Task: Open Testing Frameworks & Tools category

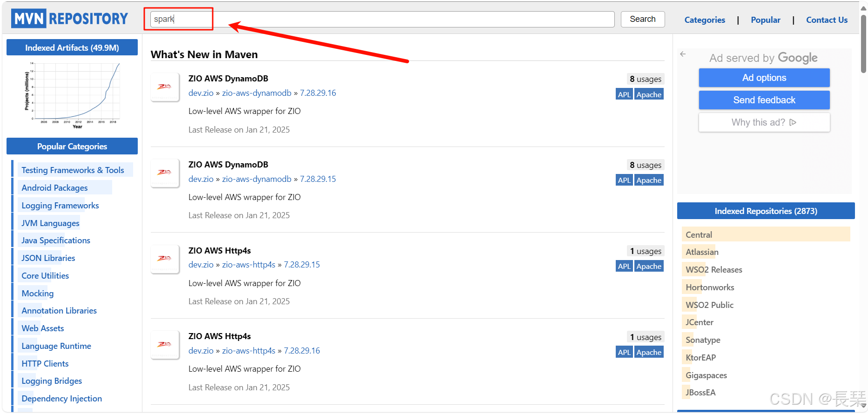Action: point(73,170)
